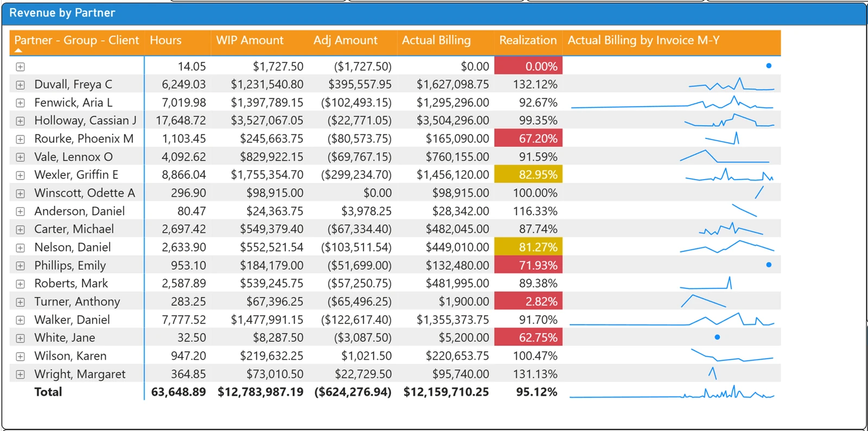Select the red 67.20% realization cell
This screenshot has width=868, height=431.
[528, 138]
